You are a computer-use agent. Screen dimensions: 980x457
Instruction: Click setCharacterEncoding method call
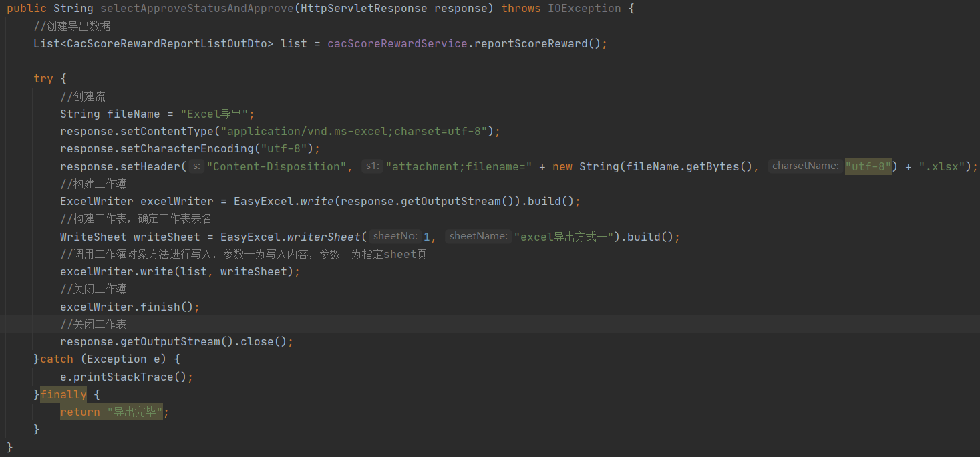pos(187,148)
